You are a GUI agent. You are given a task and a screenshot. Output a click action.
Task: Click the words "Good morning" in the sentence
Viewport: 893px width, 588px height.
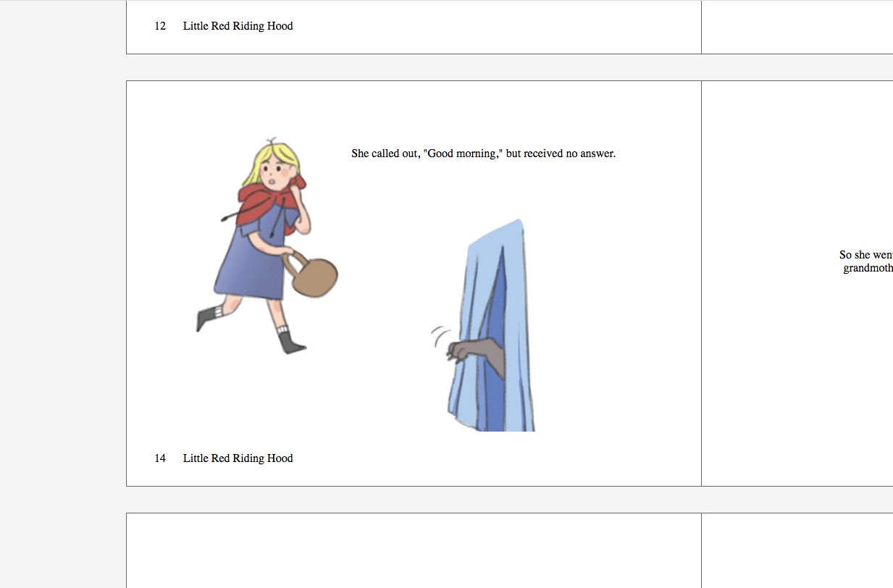coord(461,154)
